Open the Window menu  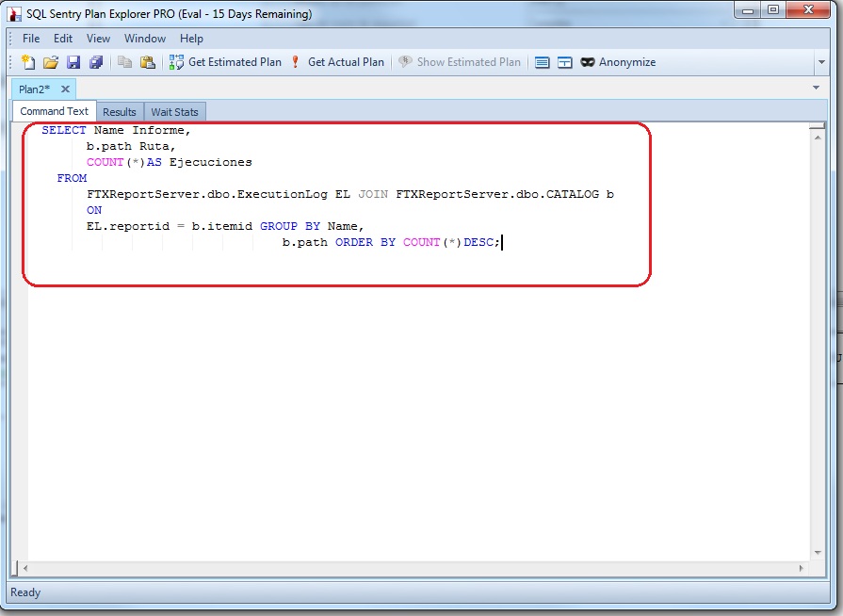[145, 39]
